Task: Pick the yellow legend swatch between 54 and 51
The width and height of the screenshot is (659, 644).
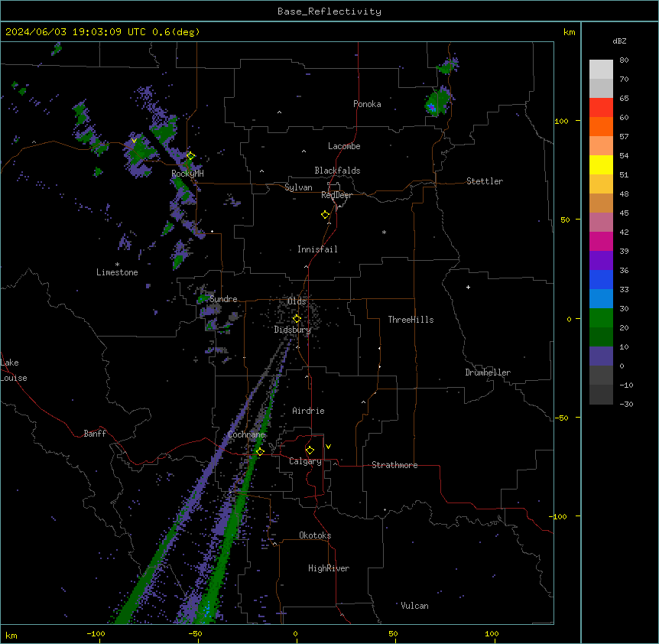Action: pos(601,164)
